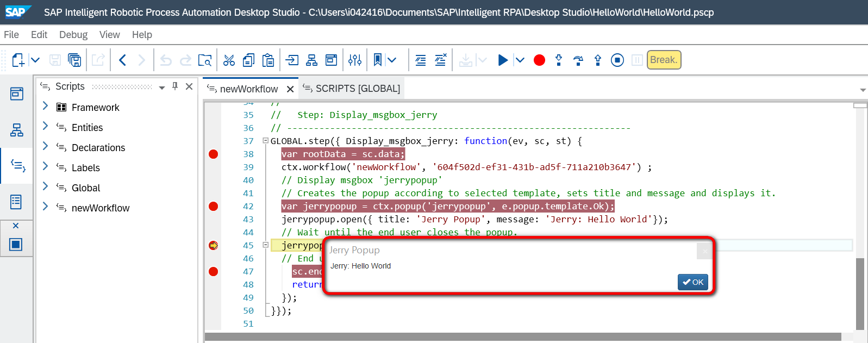Click the Paste clipboard icon
Image resolution: width=868 pixels, height=343 pixels.
click(268, 60)
